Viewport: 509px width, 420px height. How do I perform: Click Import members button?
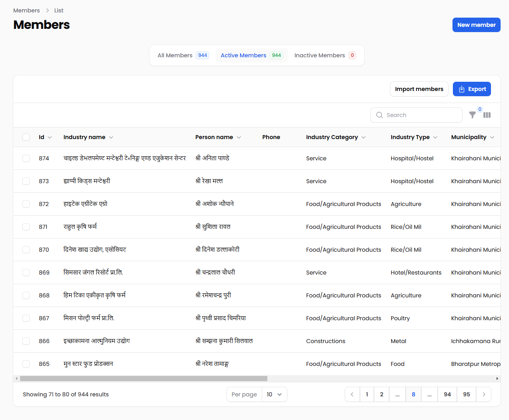coord(419,89)
